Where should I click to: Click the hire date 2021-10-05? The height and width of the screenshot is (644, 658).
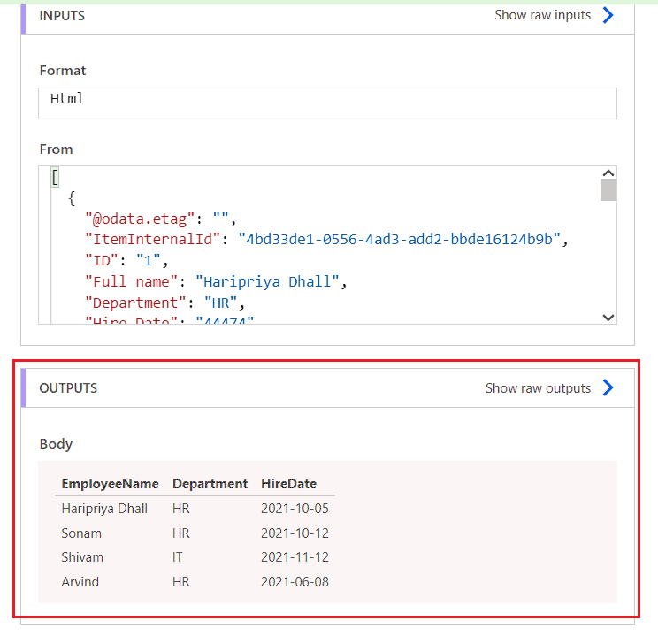click(295, 509)
